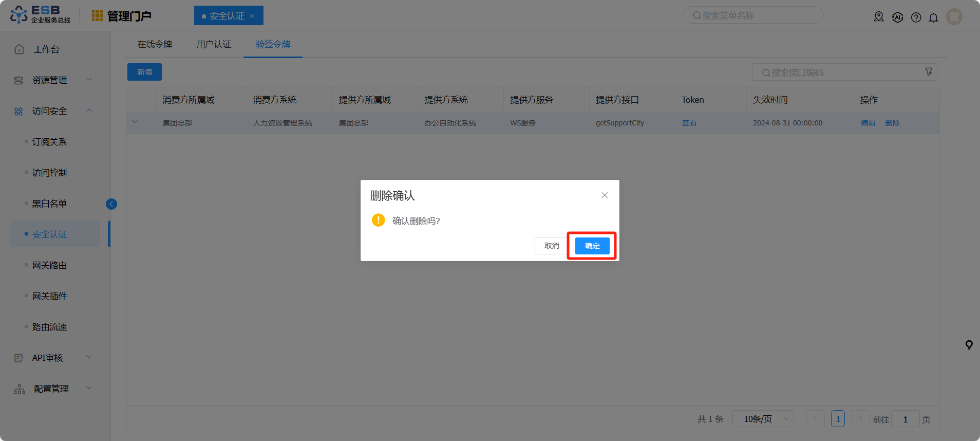Click the 查看 Token link

coord(689,123)
